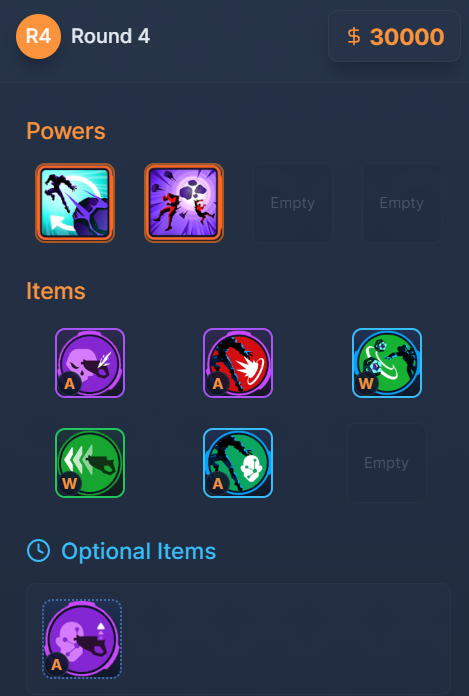Click the purple headshot gun ability item

pos(90,363)
